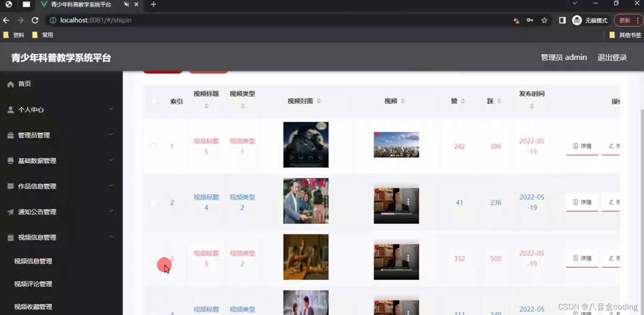Open video options menu in row 2
The width and height of the screenshot is (644, 315).
pyautogui.click(x=408, y=202)
